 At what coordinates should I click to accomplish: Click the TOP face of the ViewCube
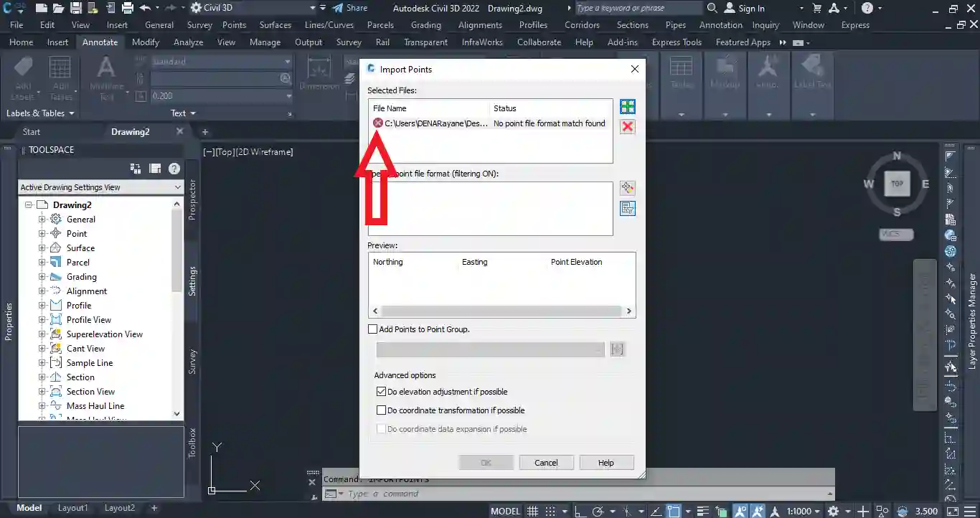pyautogui.click(x=897, y=184)
